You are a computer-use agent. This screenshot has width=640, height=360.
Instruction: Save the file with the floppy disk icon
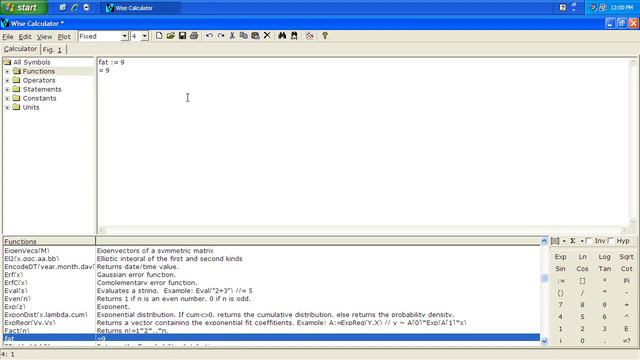pos(182,36)
